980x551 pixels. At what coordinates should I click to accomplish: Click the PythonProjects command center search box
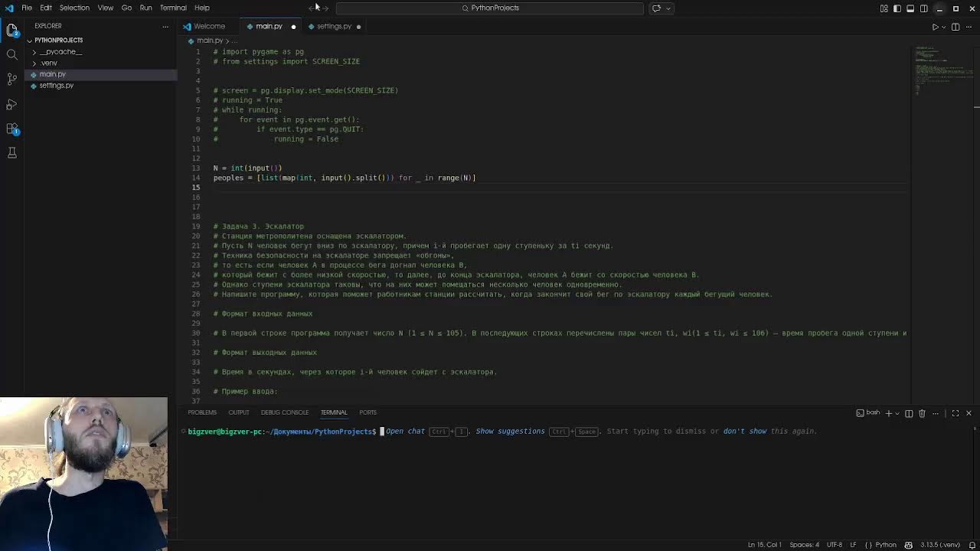[x=490, y=8]
